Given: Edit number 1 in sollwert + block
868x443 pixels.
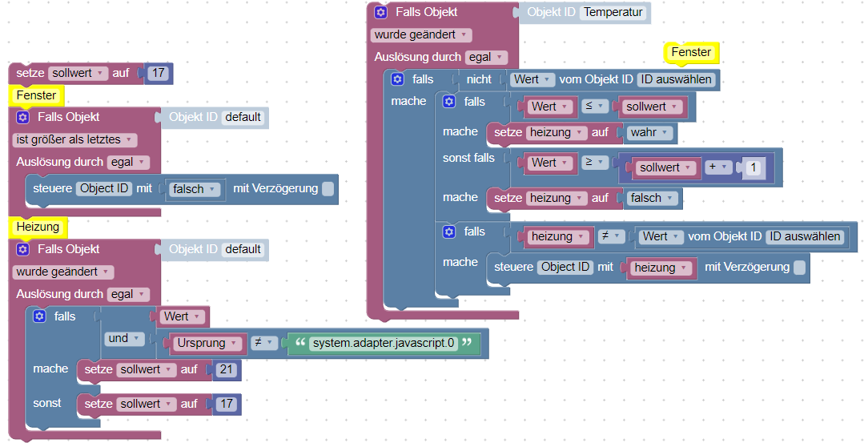Looking at the screenshot, I should tap(753, 167).
